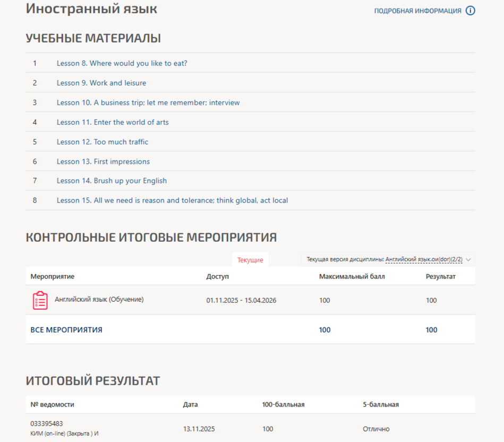
Task: Open Lesson 13. First impressions
Action: click(103, 161)
